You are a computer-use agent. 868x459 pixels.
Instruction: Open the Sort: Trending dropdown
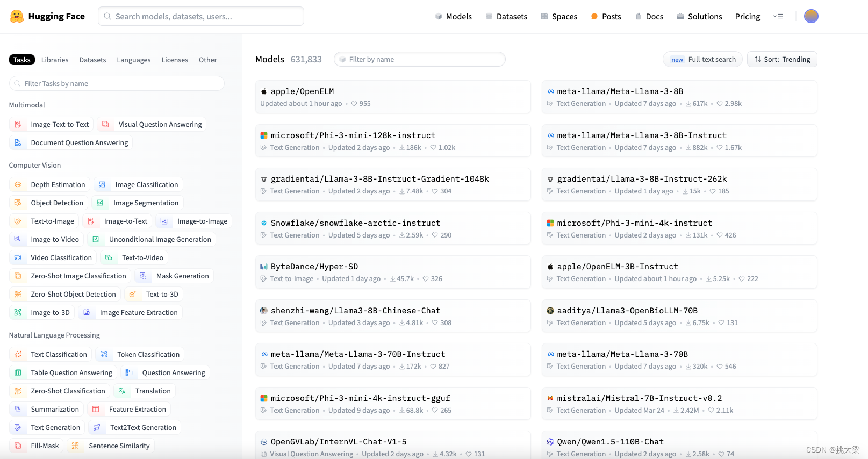coord(782,59)
